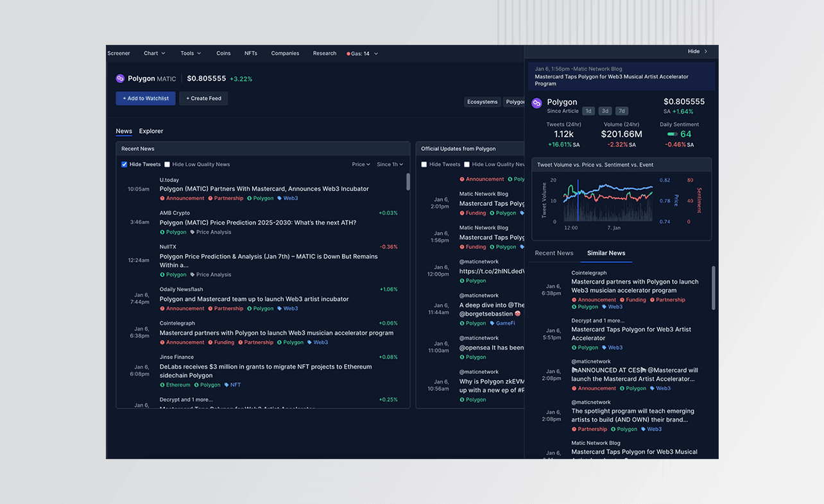Click the Funding tag under Cointelegraph Recent News article
Viewport: 824px width, 504px height.
(221, 343)
